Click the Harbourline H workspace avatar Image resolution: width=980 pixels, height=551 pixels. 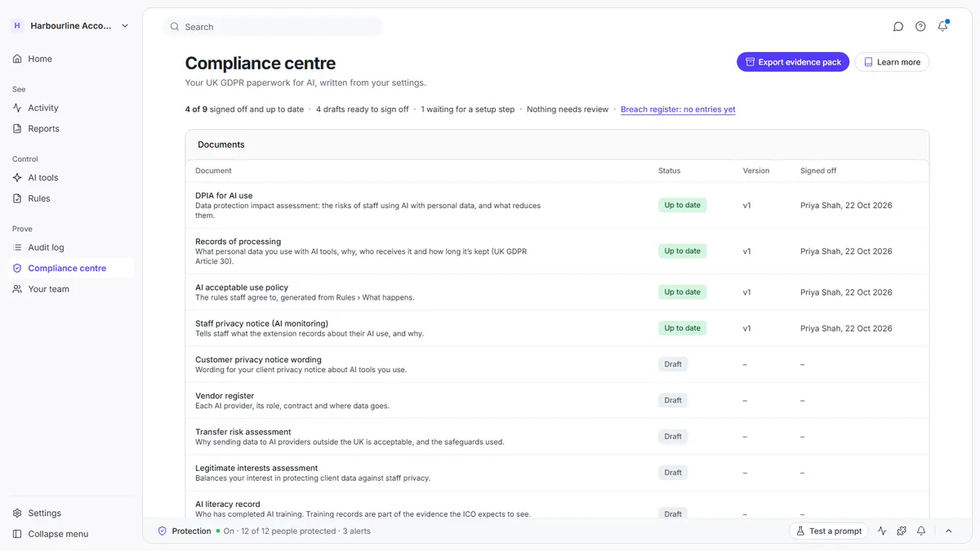[x=17, y=26]
